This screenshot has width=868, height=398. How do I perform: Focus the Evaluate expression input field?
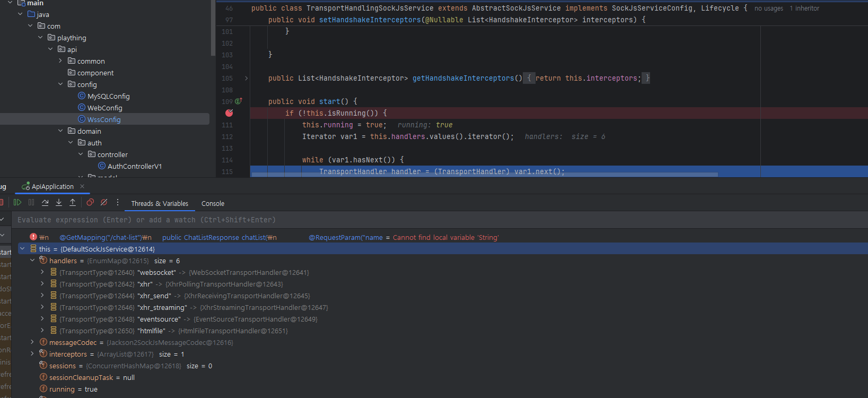pyautogui.click(x=440, y=220)
